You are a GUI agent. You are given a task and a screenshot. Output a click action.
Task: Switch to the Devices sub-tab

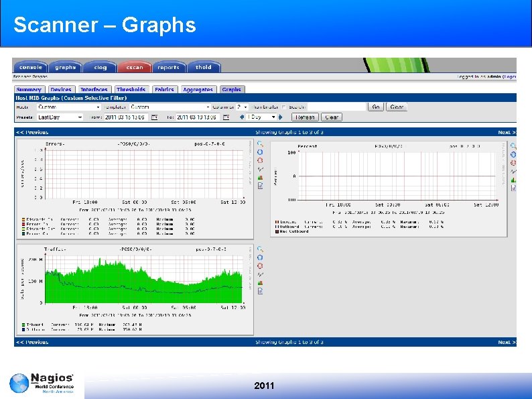[x=61, y=89]
